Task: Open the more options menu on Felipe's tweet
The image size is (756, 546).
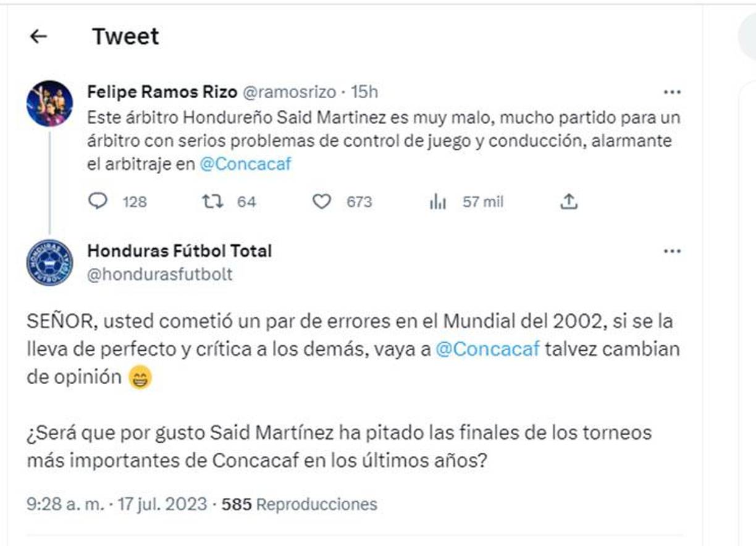Action: (673, 91)
